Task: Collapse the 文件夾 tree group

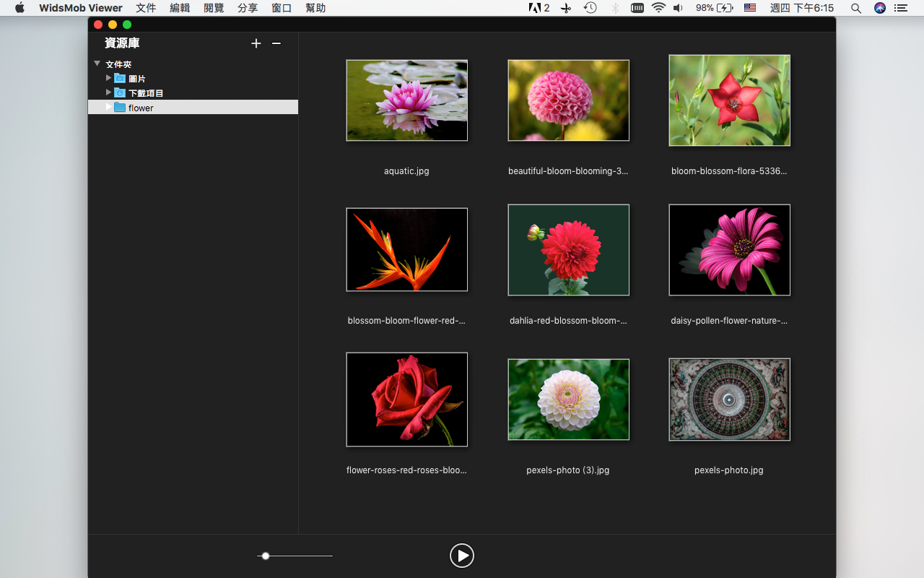Action: coord(97,64)
